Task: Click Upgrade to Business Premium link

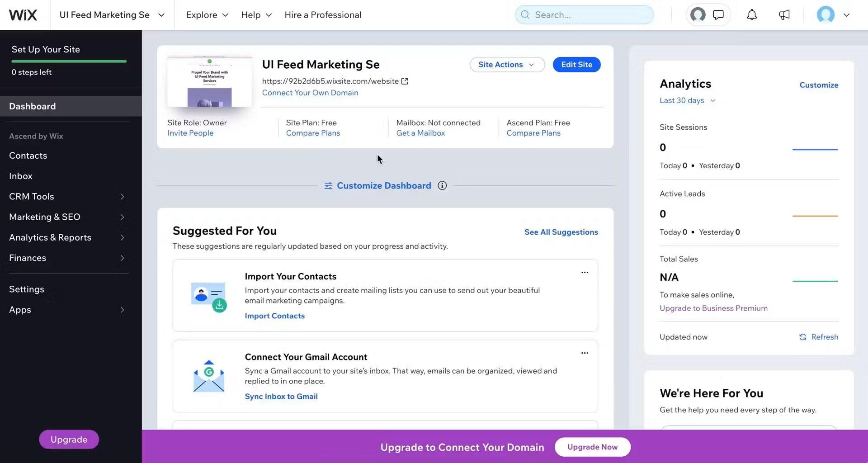Action: (713, 308)
